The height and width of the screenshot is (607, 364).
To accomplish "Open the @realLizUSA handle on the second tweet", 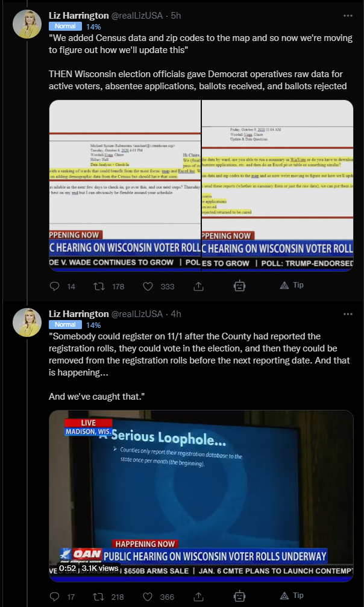I will pyautogui.click(x=137, y=313).
